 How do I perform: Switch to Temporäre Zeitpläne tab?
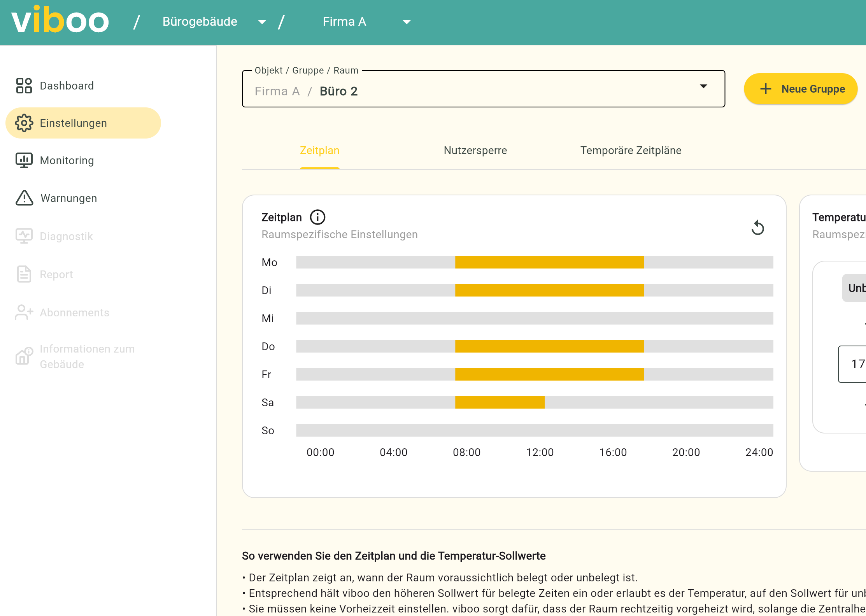pos(631,151)
